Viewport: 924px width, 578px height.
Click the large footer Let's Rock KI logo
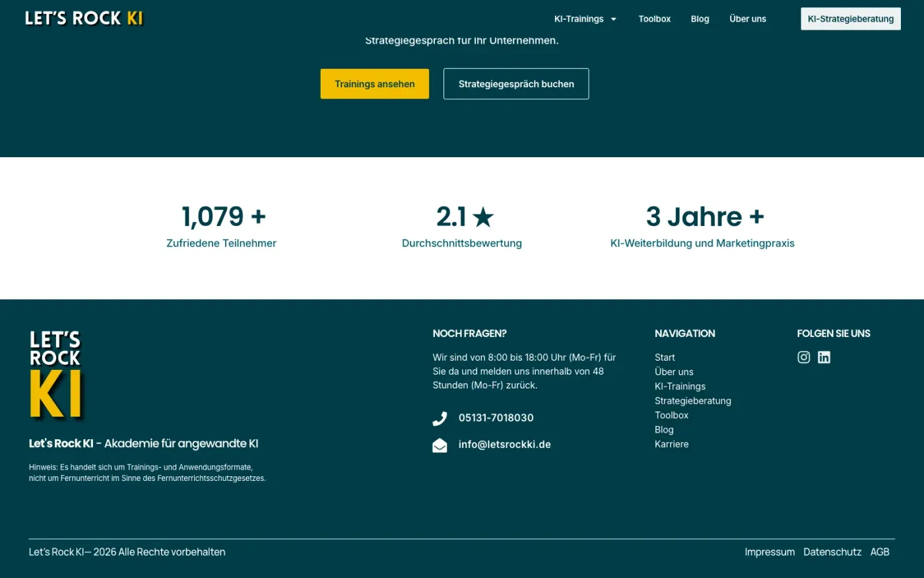click(56, 375)
